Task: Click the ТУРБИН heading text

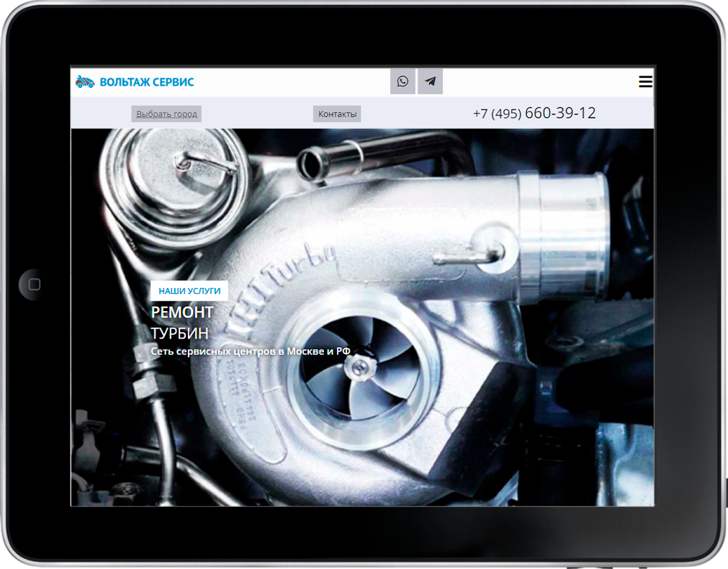Action: (x=179, y=333)
